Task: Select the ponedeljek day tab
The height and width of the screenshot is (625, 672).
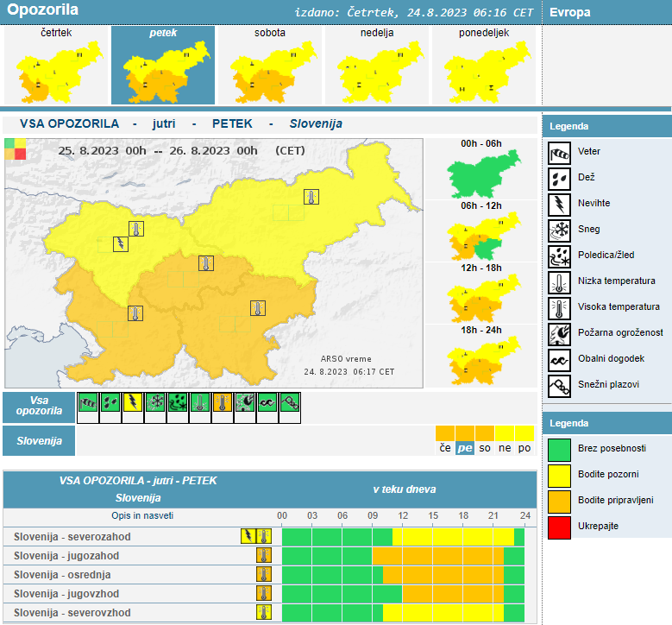Action: [483, 66]
